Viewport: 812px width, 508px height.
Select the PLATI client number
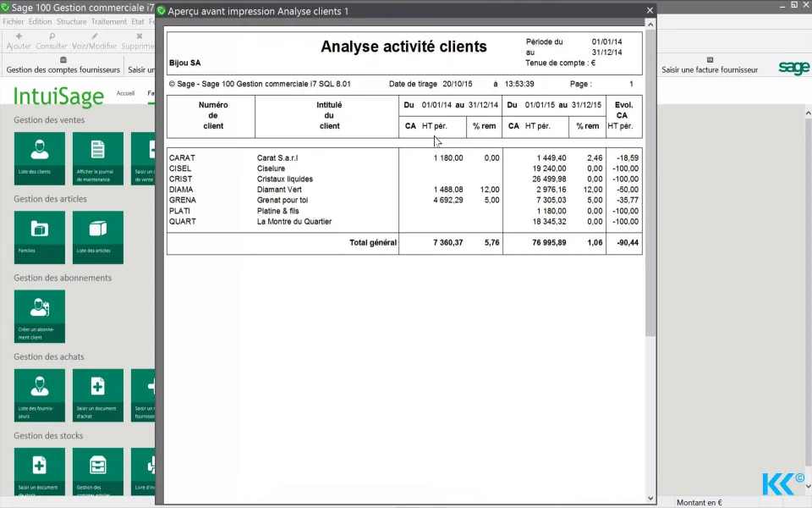179,211
